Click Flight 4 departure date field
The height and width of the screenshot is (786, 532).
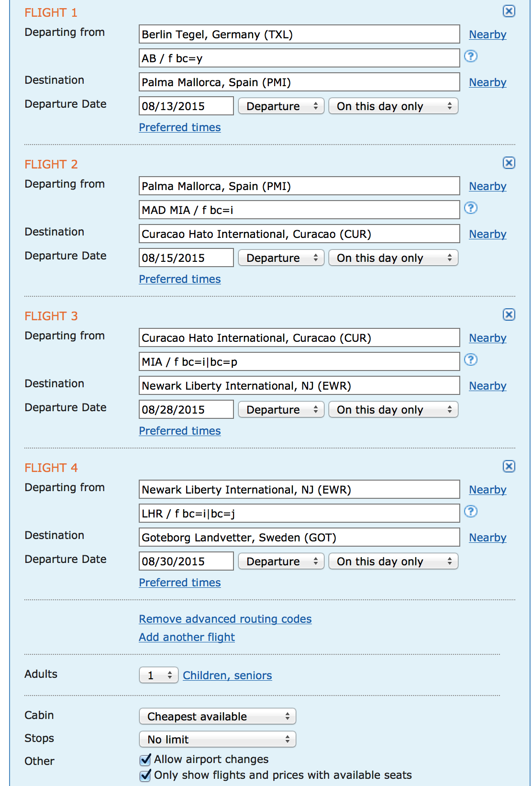186,561
